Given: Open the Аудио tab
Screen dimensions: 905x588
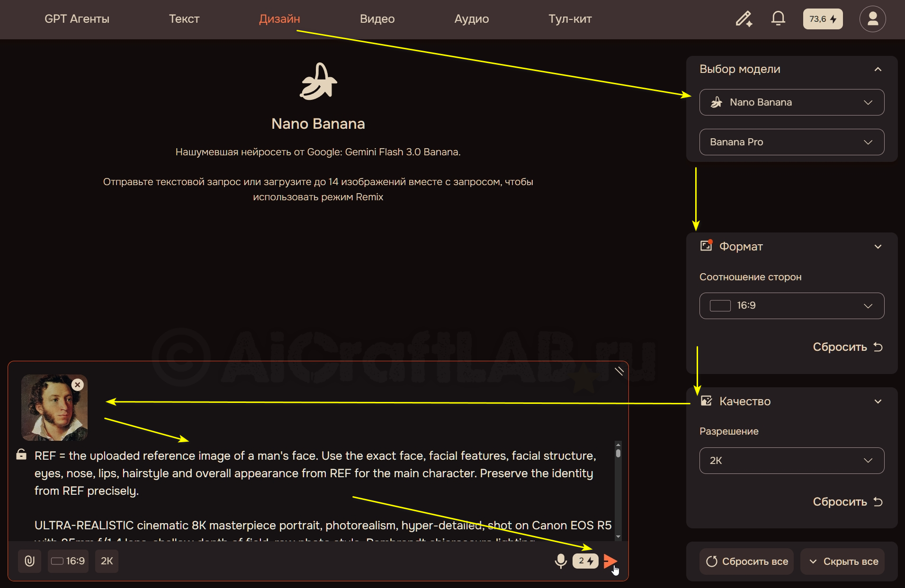Looking at the screenshot, I should [x=472, y=19].
